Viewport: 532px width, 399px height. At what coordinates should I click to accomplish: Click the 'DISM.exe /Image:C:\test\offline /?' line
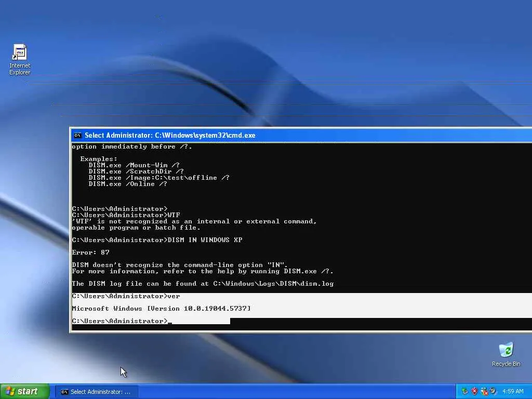pos(159,178)
